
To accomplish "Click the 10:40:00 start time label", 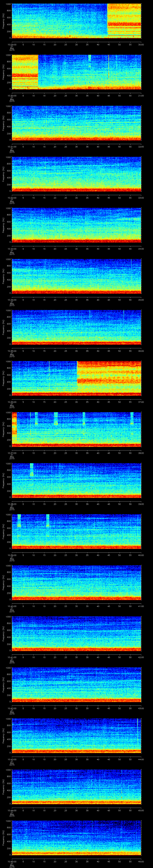I will click(x=12, y=606).
